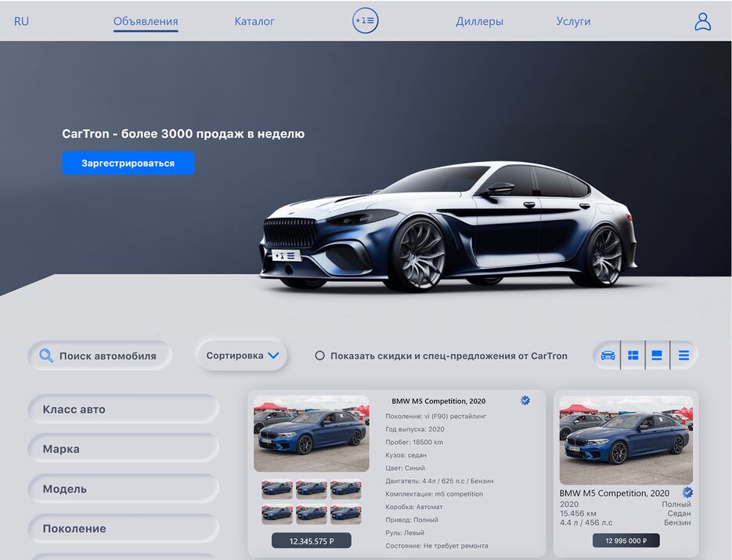Select the bottom-middle small gallery thumbnail
732x560 pixels.
[x=312, y=515]
